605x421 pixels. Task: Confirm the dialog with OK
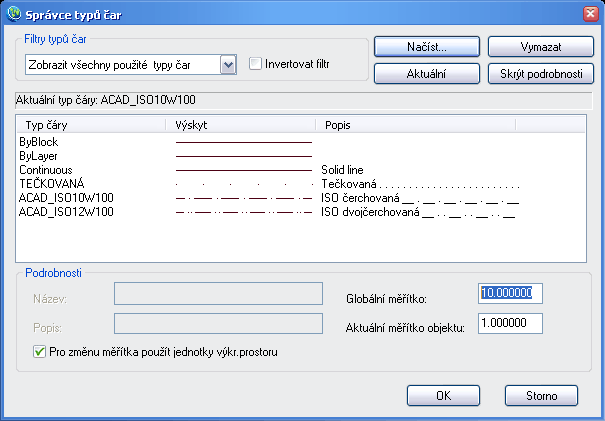444,395
